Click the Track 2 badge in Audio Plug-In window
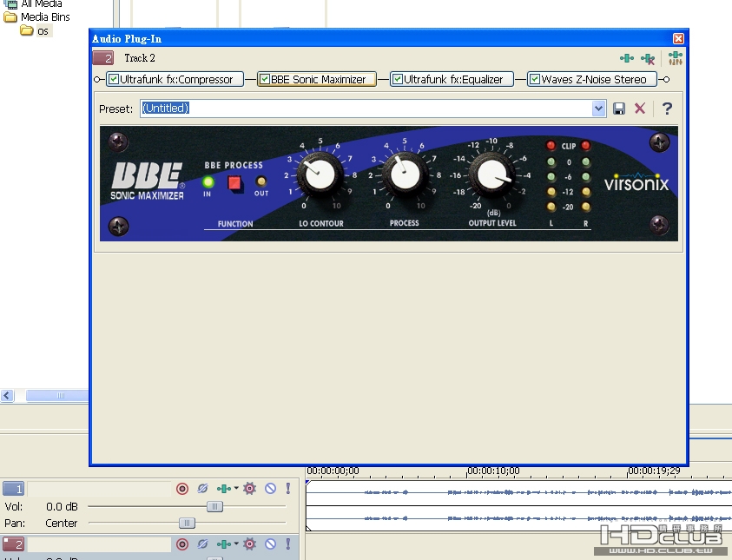Viewport: 732px width, 560px height. [x=103, y=58]
